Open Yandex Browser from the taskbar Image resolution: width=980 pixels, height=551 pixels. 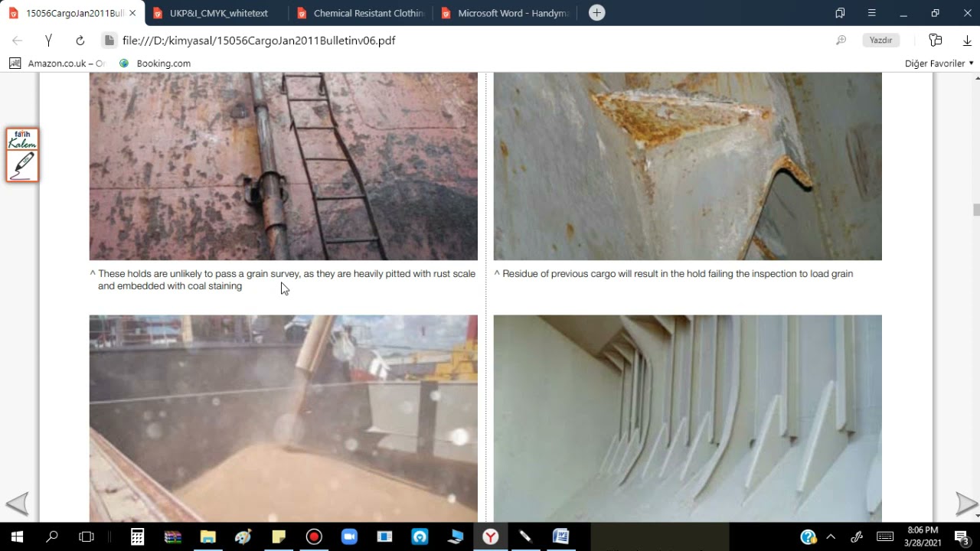coord(490,536)
